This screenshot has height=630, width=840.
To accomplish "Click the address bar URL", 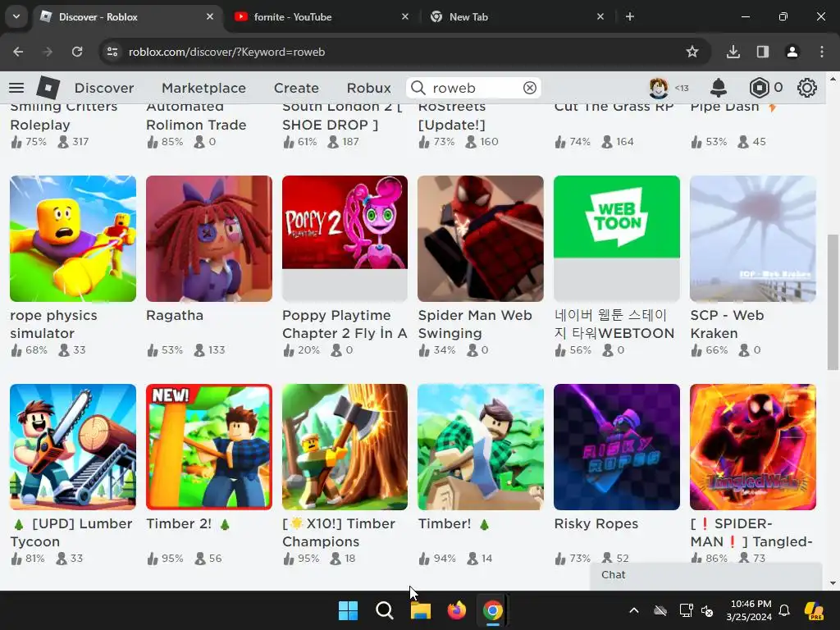I will pos(226,52).
